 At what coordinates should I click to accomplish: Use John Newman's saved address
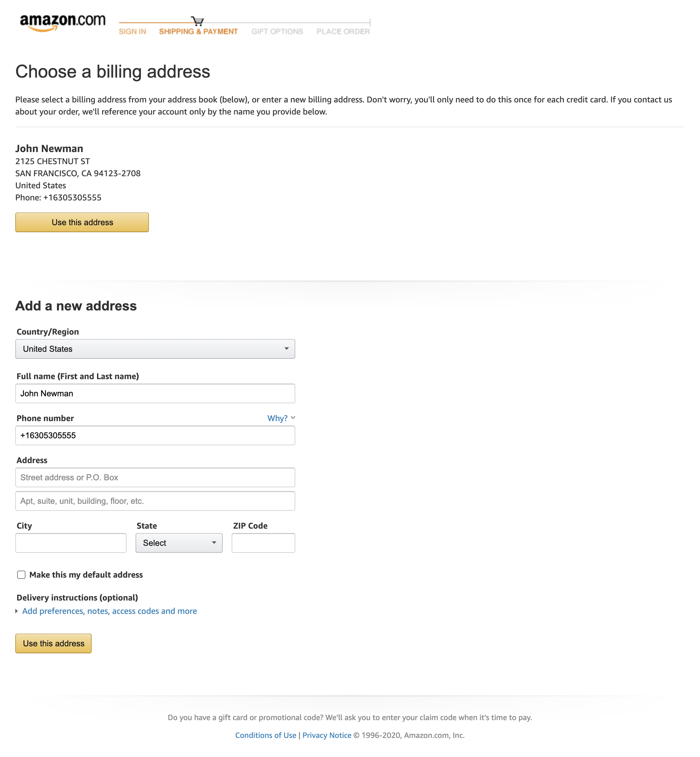[82, 222]
